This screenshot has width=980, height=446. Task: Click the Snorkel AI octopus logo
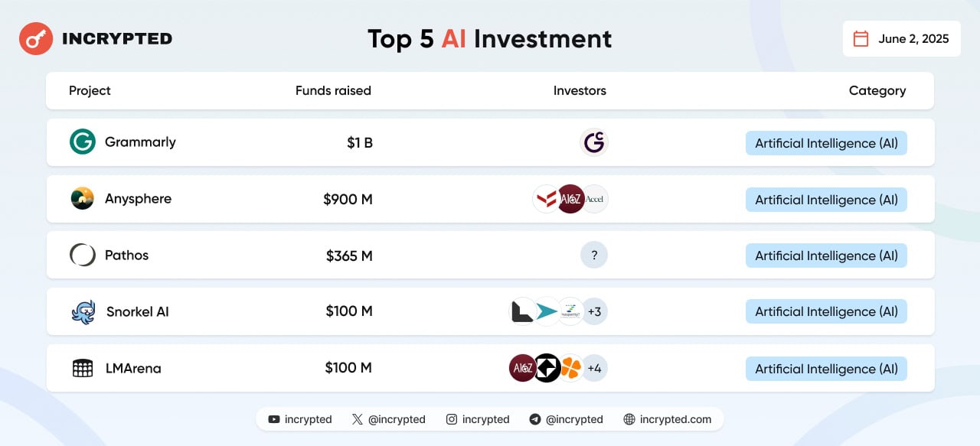pos(83,312)
